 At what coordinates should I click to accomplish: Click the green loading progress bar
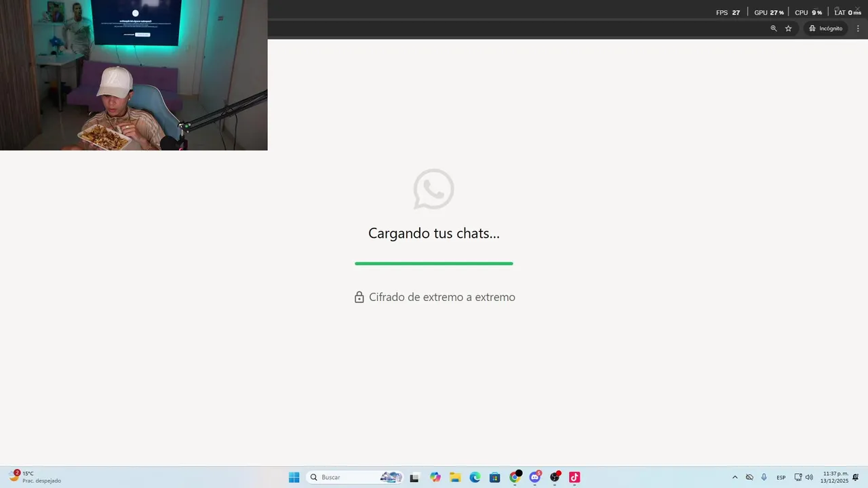click(x=434, y=264)
